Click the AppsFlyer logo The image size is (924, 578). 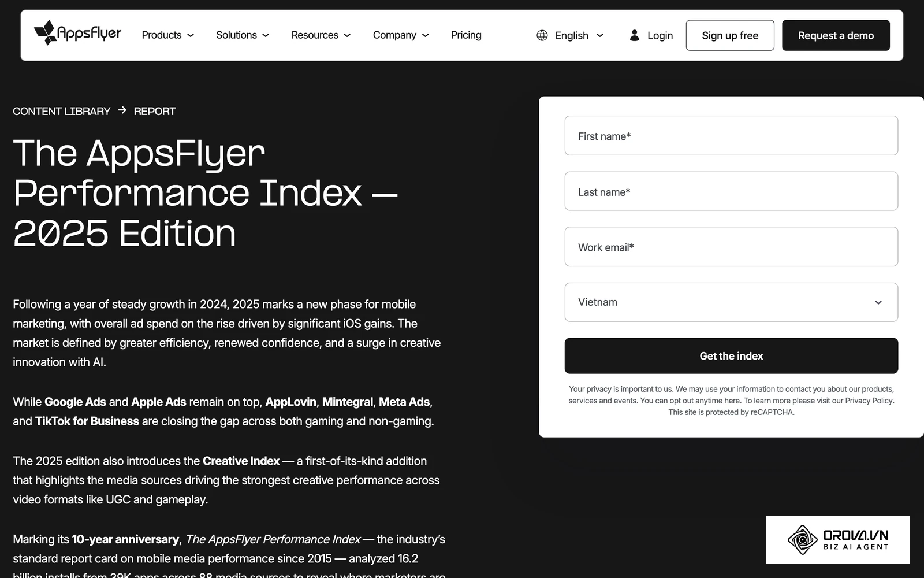[x=77, y=33]
